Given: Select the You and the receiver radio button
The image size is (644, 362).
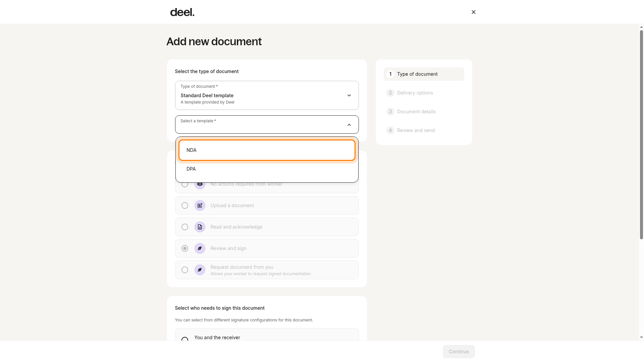Looking at the screenshot, I should click(x=184, y=339).
